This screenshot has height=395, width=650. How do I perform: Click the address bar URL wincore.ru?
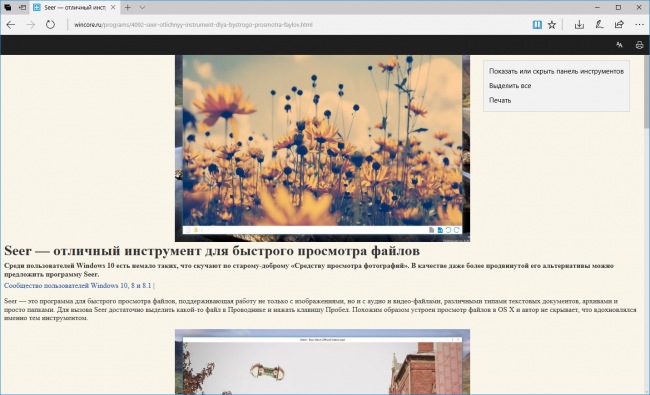(x=193, y=24)
